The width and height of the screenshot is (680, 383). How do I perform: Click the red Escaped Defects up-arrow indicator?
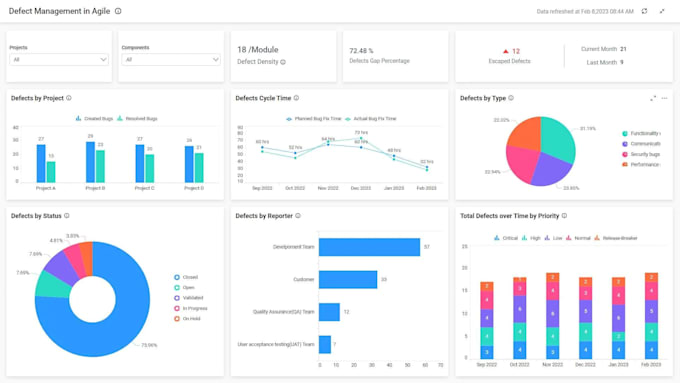[x=505, y=51]
